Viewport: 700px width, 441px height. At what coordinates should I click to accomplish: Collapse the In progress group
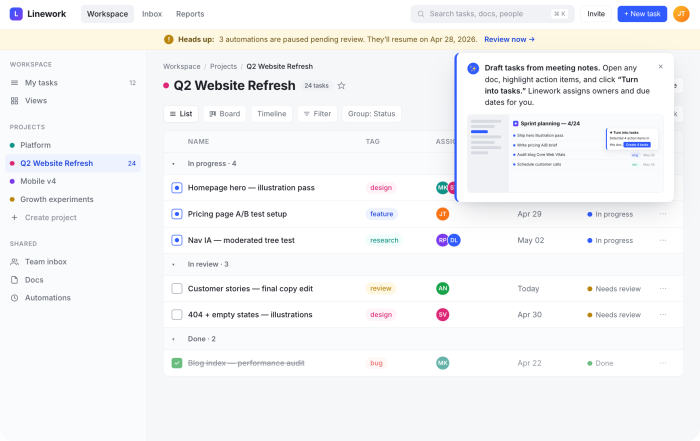coord(173,163)
